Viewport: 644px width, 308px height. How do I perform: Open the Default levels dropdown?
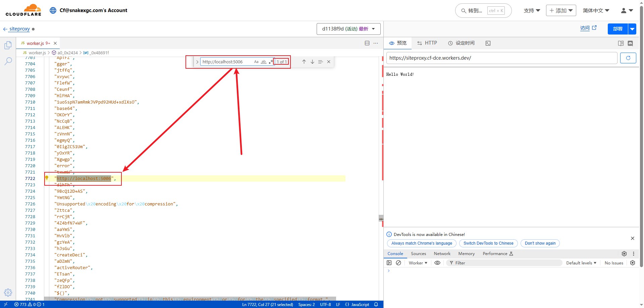581,263
